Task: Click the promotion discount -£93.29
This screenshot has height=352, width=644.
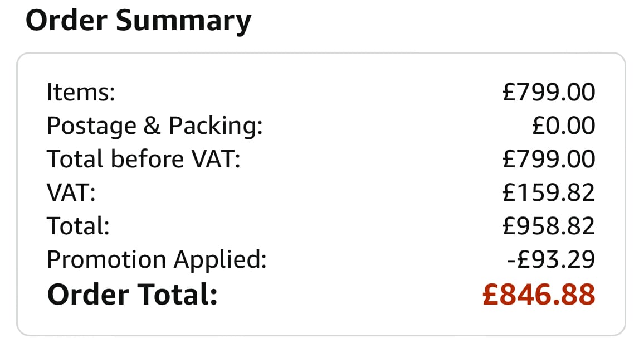Action: click(x=551, y=259)
